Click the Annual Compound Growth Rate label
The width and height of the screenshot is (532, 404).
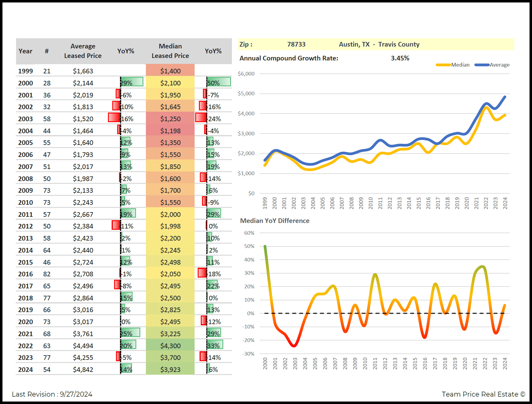[289, 58]
